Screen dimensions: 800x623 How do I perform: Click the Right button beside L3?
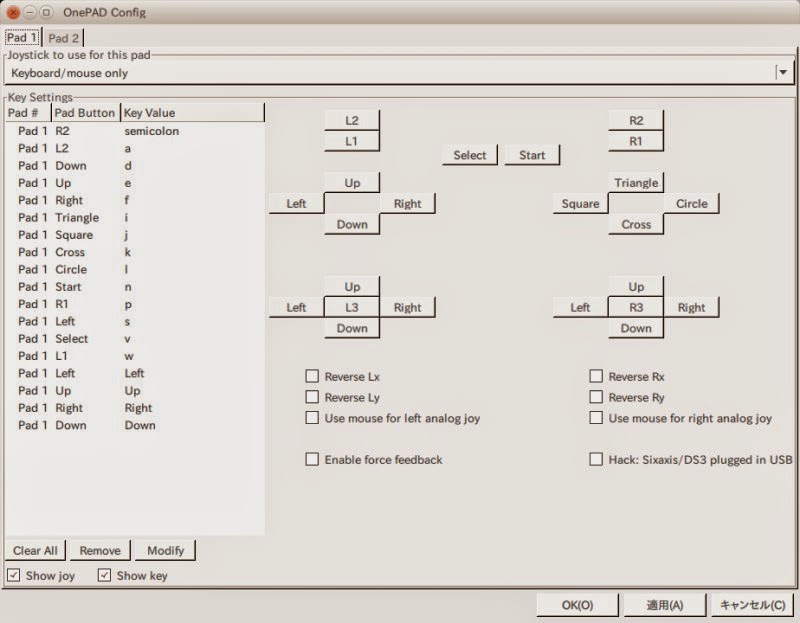tap(408, 308)
